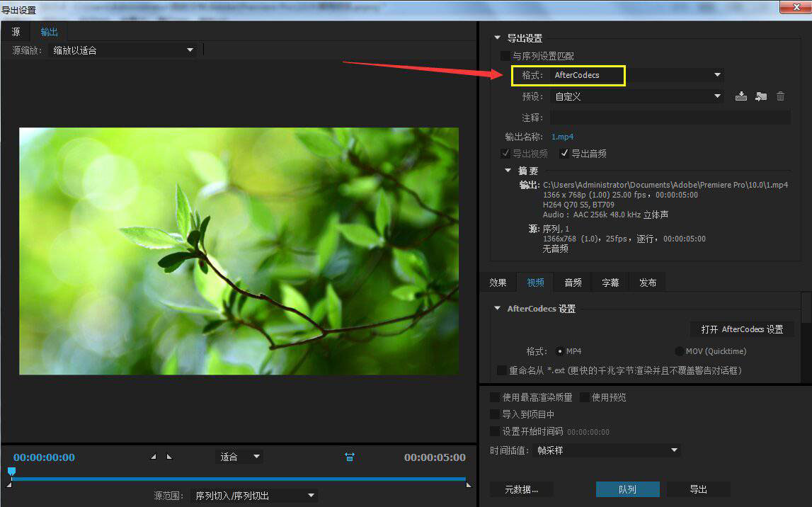Click the Audio AAC 256k summary line
The height and width of the screenshot is (507, 812).
coord(605,215)
